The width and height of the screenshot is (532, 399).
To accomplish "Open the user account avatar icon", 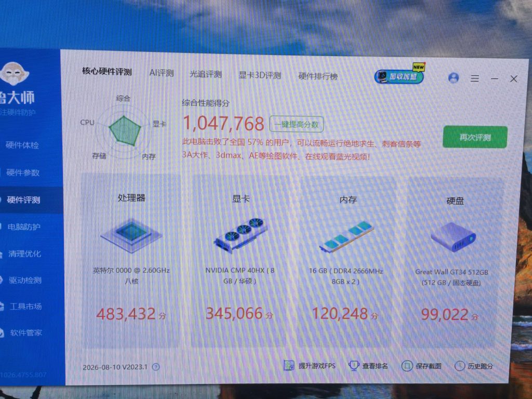I will [453, 78].
